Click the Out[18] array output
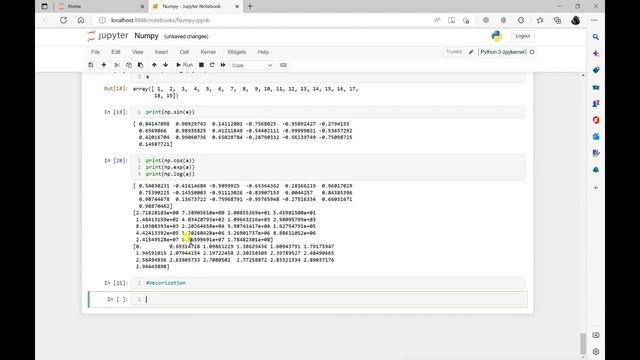This screenshot has height=360, width=640. coord(246,92)
